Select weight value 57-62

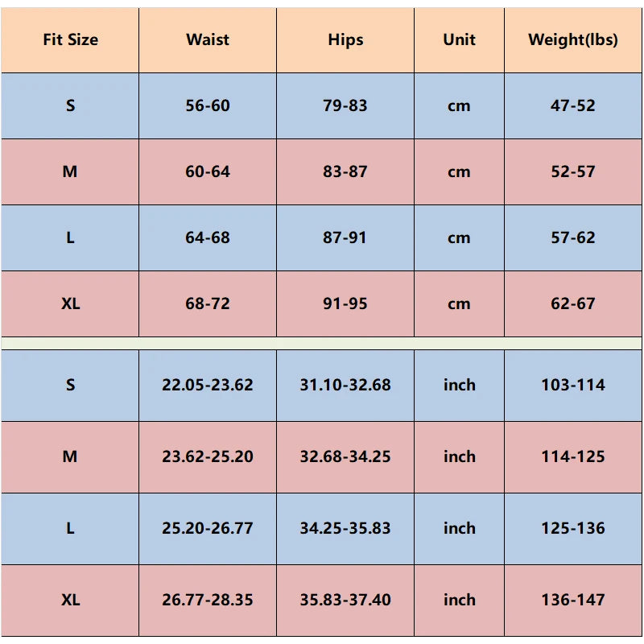[x=573, y=237]
